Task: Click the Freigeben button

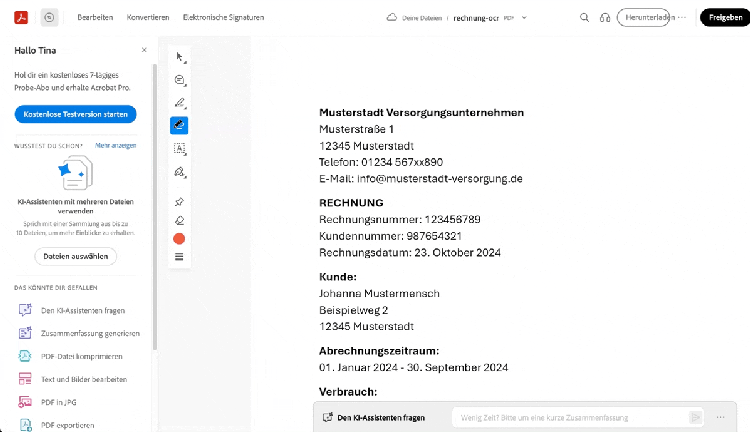Action: click(726, 17)
